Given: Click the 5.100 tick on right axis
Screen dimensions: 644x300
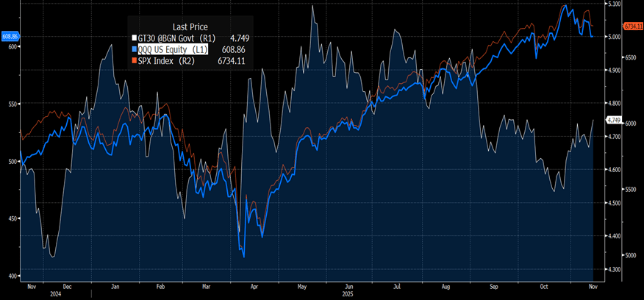Looking at the screenshot, I should click(613, 4).
